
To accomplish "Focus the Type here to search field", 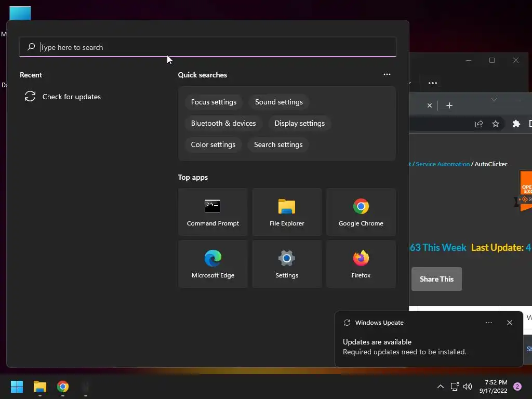I will pyautogui.click(x=208, y=47).
